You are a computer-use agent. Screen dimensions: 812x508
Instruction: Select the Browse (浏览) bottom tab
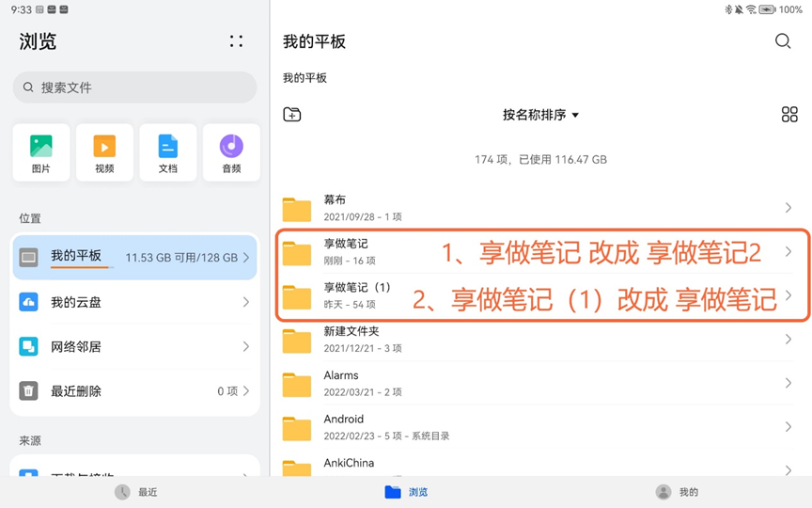coord(406,492)
